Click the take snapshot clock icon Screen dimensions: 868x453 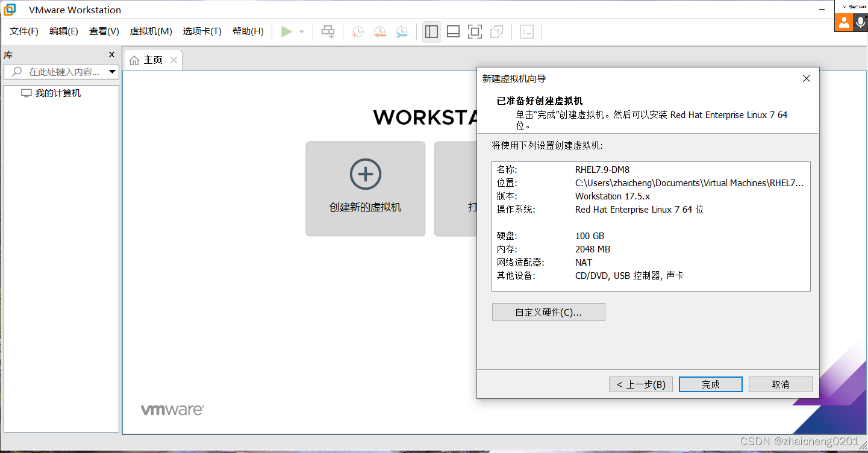click(x=357, y=32)
